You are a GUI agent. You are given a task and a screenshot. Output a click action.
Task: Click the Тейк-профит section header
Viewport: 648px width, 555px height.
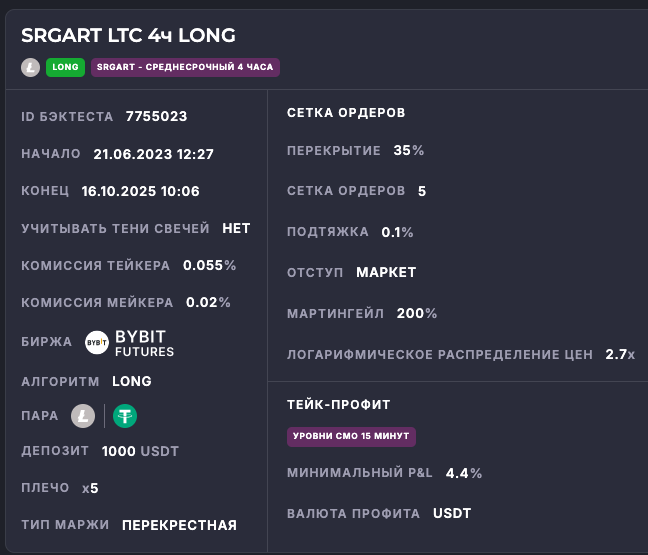(338, 404)
